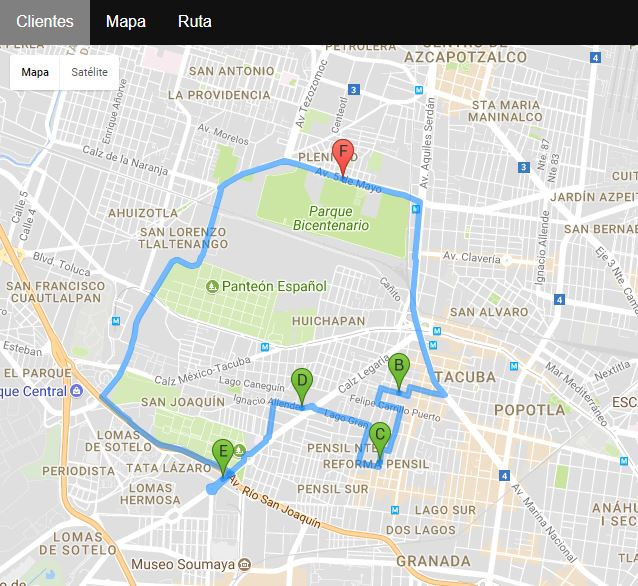Open the Clientes tab

pos(44,22)
